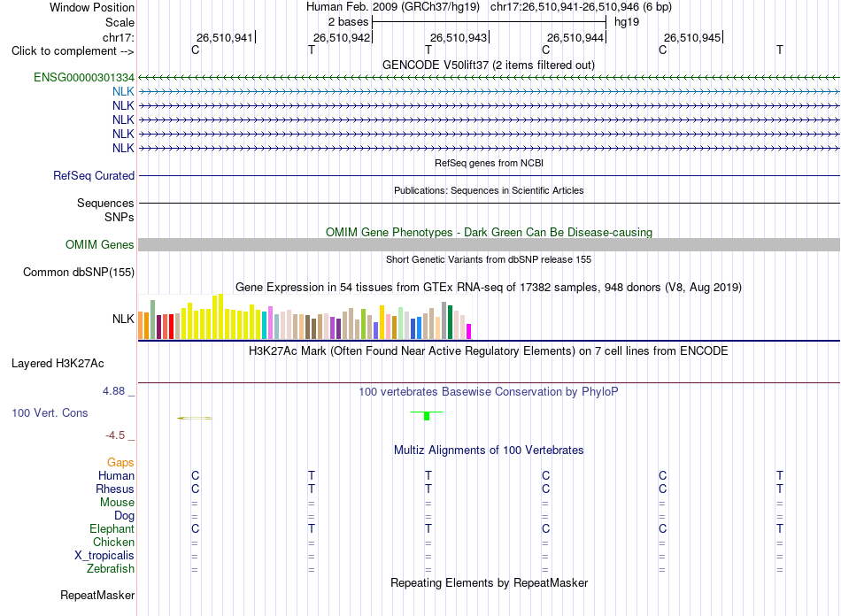
Task: Click the Window Position label
Action: click(92, 7)
